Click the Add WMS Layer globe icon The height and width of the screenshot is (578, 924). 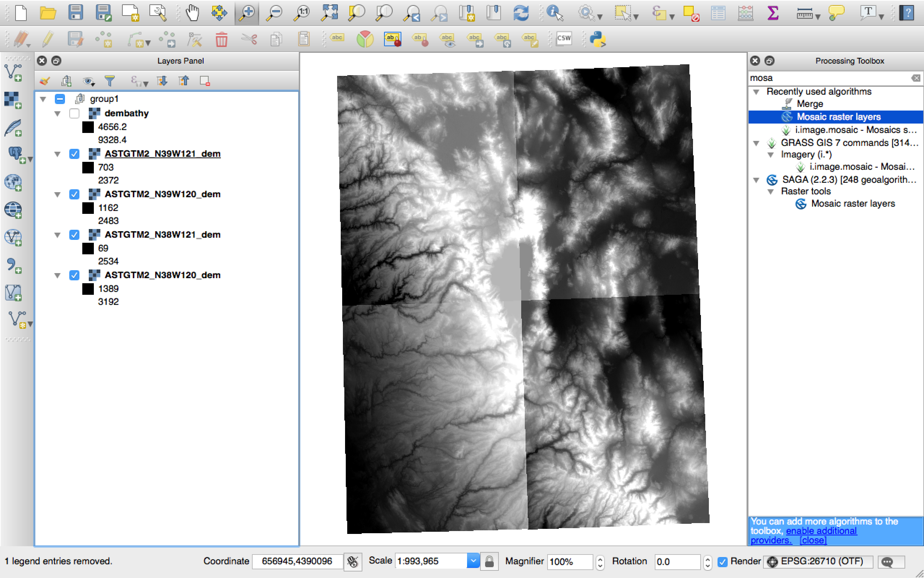click(x=13, y=182)
